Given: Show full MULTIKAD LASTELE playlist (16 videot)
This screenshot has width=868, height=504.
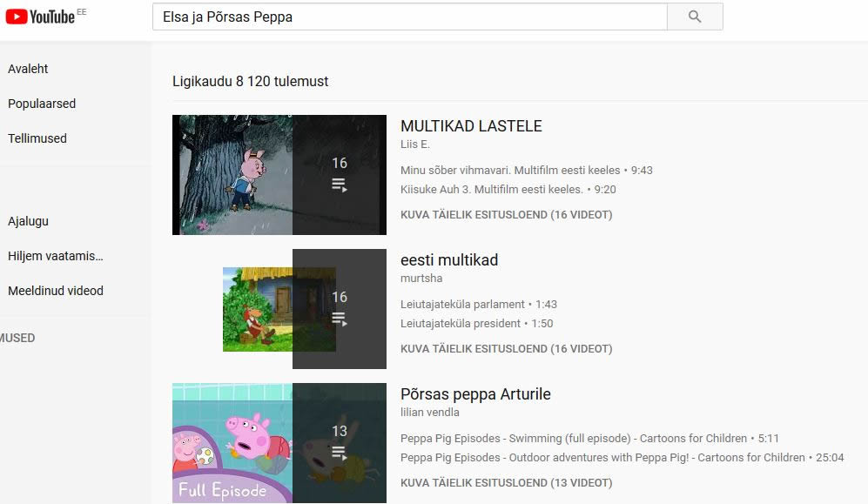Looking at the screenshot, I should pos(507,215).
